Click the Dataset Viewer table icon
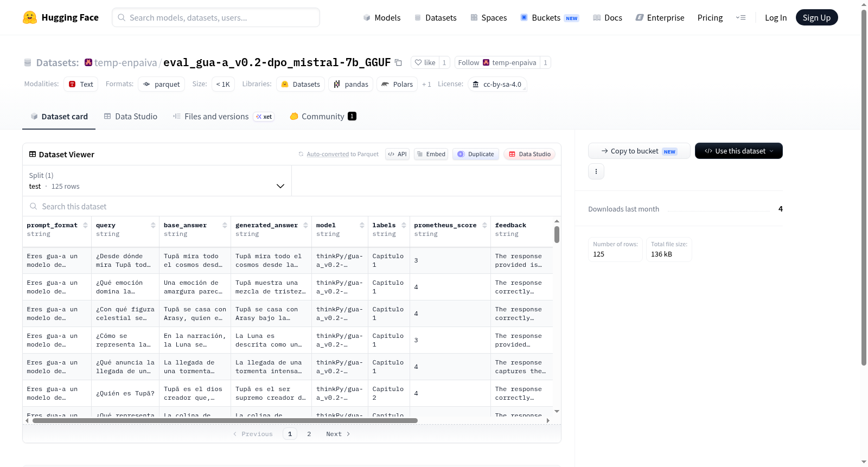The image size is (868, 467). 33,154
